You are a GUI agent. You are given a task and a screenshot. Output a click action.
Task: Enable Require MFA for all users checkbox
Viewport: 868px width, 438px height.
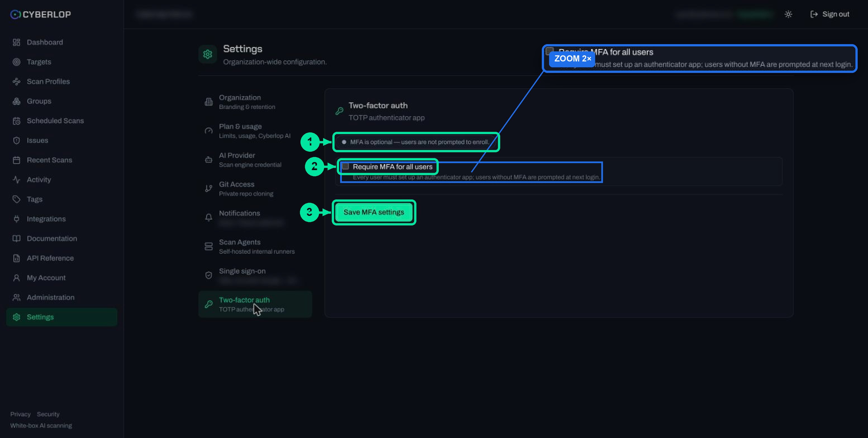(x=345, y=166)
